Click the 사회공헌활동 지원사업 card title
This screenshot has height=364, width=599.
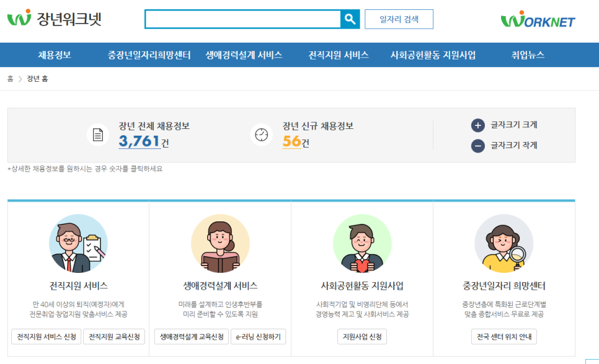click(362, 286)
